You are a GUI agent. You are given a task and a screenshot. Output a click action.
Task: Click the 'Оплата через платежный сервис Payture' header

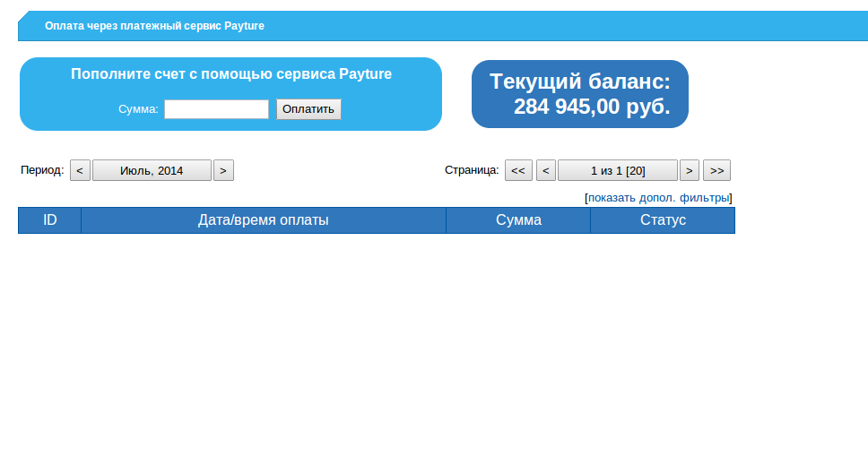click(x=154, y=26)
